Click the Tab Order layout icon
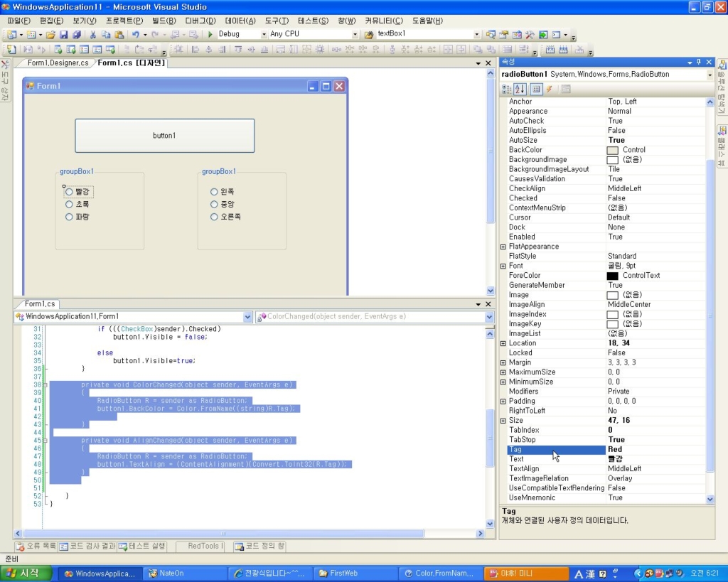Viewport: 728px width, 582px height. pos(524,49)
